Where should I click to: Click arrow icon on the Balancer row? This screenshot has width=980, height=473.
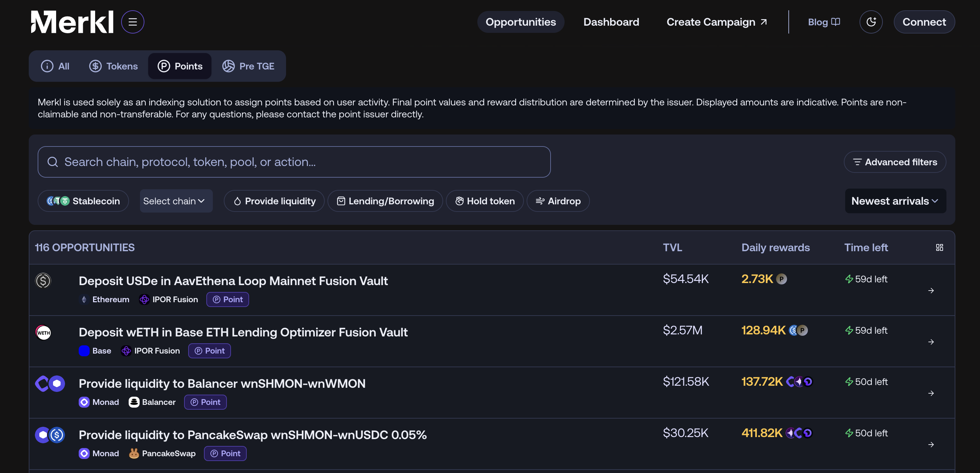[930, 394]
